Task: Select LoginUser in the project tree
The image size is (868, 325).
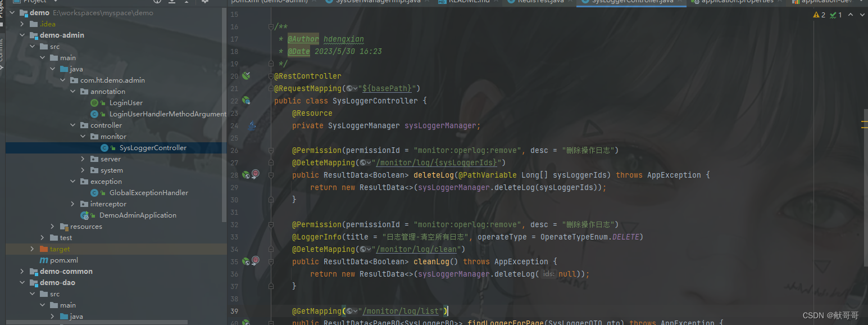Action: [x=126, y=103]
